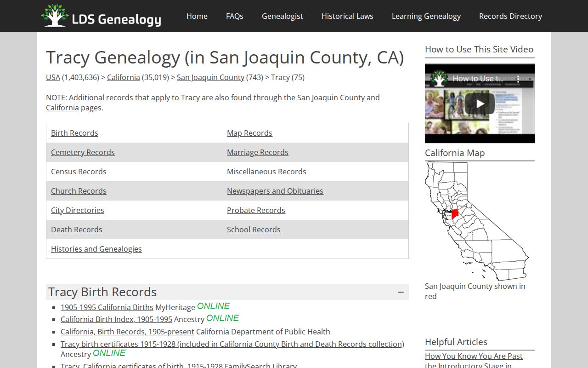Open Learning Genealogy in the navigation
This screenshot has width=588, height=368.
point(426,16)
